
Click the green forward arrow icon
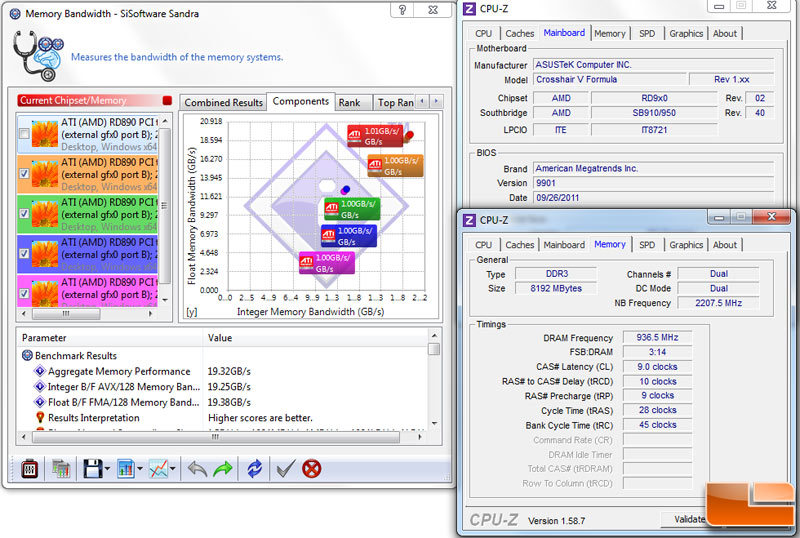(222, 468)
